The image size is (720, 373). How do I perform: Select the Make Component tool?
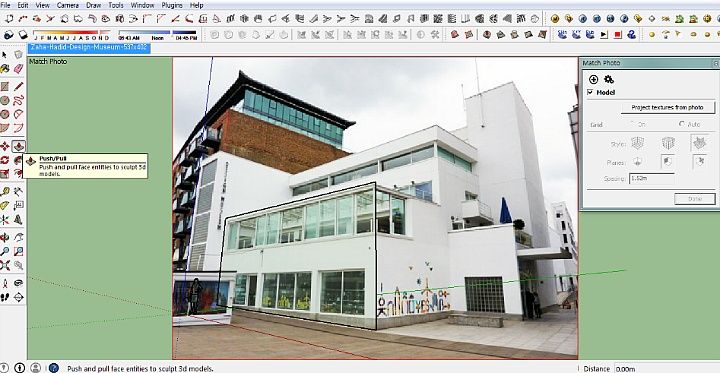pos(18,55)
